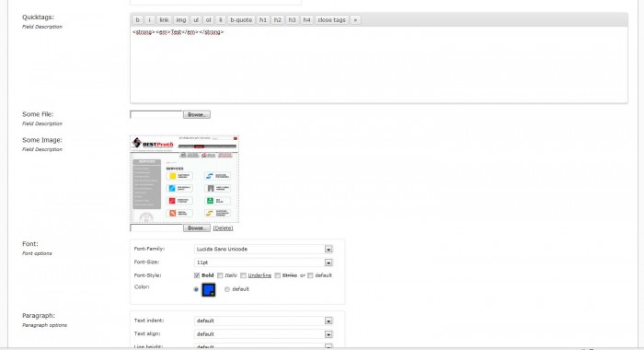Add unordered list with 'ul' quicktag
Image resolution: width=644 pixels, height=350 pixels.
pos(196,19)
